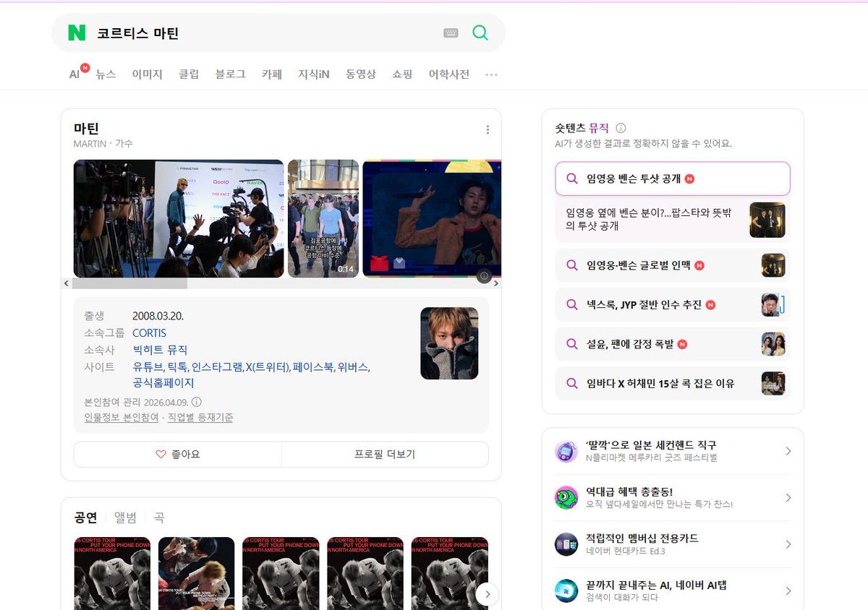The image size is (868, 610).
Task: Click the 네이버 AI탭 blue icon
Action: (x=566, y=590)
